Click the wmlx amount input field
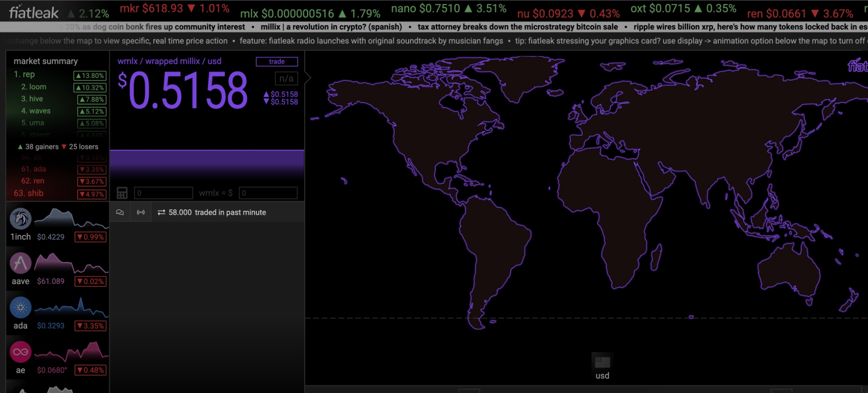 point(163,193)
